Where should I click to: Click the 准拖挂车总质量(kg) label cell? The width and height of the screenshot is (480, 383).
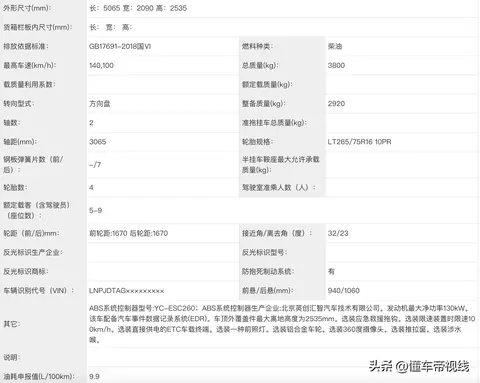point(282,123)
